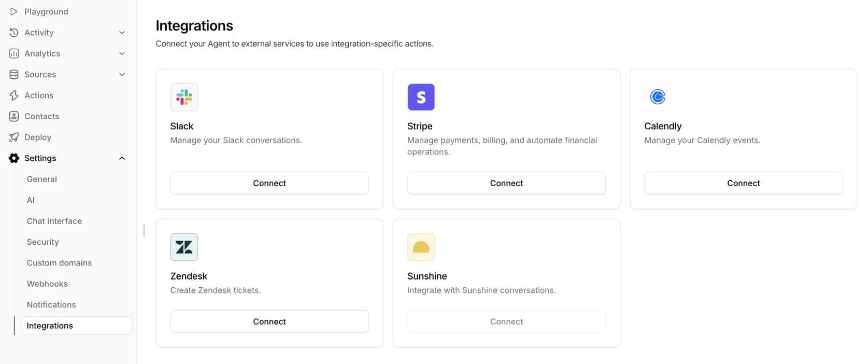This screenshot has width=868, height=364.
Task: Click the Playground play icon in sidebar
Action: pyautogui.click(x=14, y=11)
